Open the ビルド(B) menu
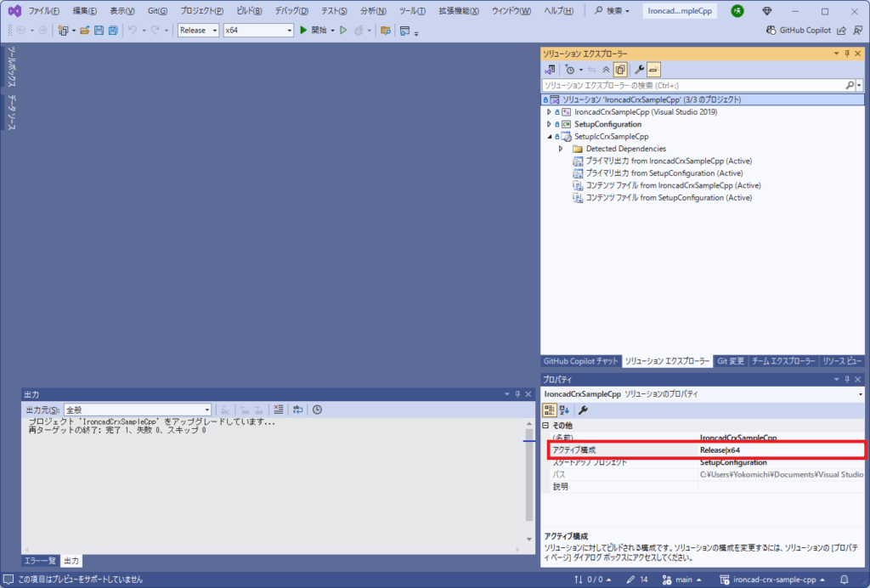Screen dimensions: 870x588 tap(249, 11)
